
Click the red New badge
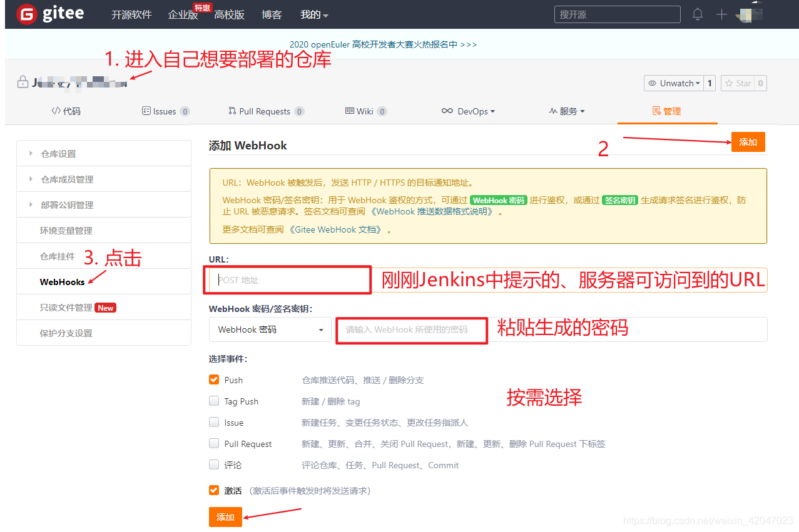pyautogui.click(x=106, y=308)
